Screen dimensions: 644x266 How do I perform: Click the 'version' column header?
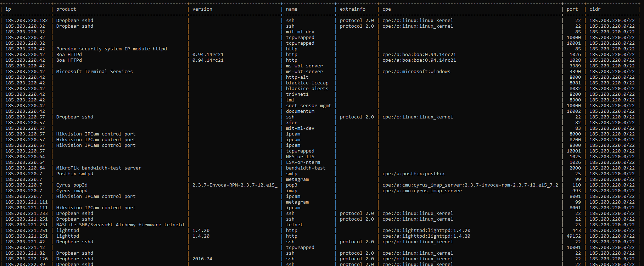pos(202,9)
